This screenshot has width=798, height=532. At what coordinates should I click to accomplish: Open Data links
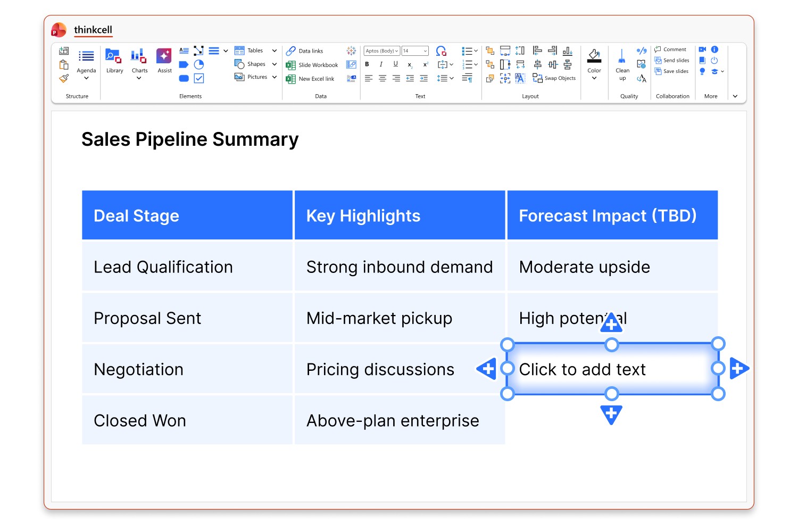tap(305, 51)
